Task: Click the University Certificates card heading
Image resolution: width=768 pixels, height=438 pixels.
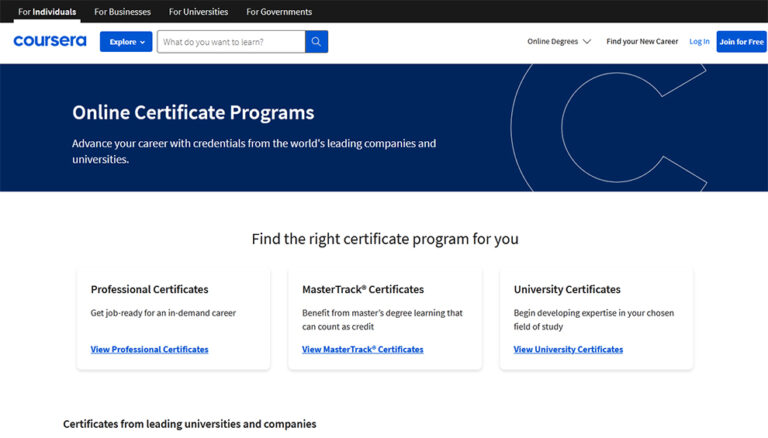Action: coord(567,290)
